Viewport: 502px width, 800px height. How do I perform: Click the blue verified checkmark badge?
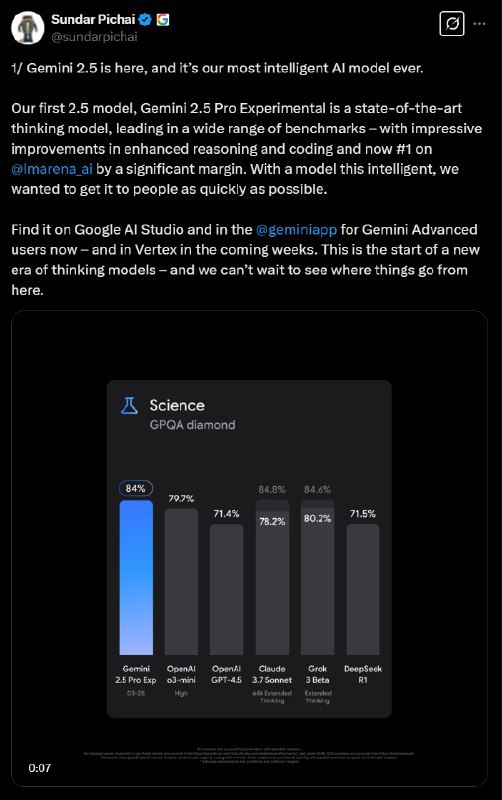[145, 20]
